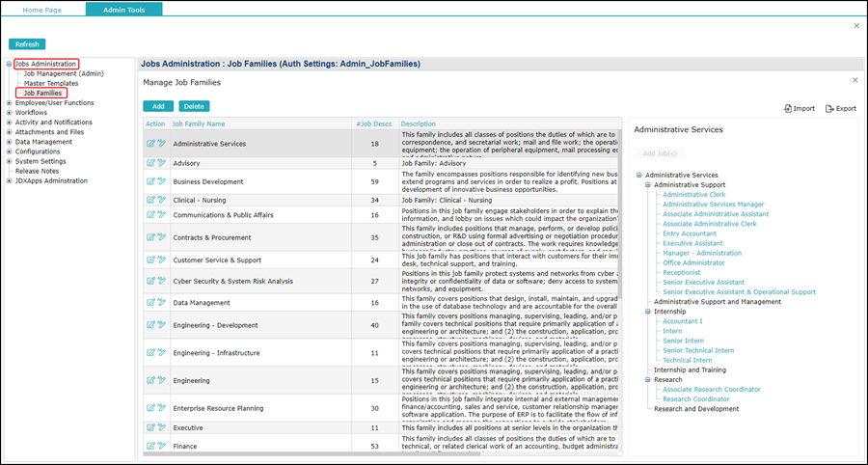The width and height of the screenshot is (868, 465).
Task: Click edit icon for Executive row
Action: (150, 427)
